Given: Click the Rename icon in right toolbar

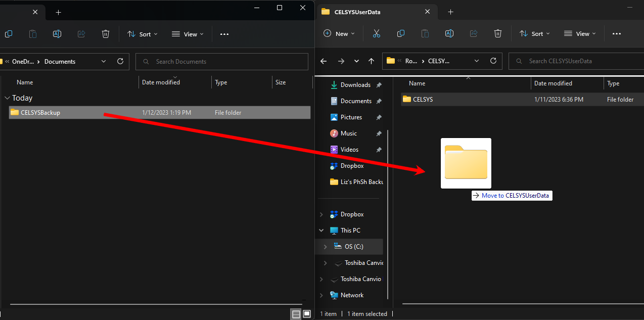Looking at the screenshot, I should tap(449, 33).
